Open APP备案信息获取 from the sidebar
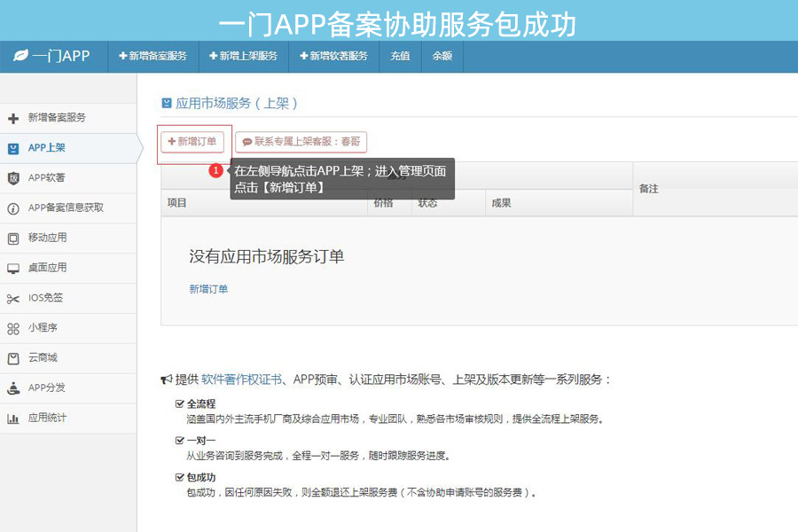This screenshot has width=798, height=532. (x=68, y=208)
